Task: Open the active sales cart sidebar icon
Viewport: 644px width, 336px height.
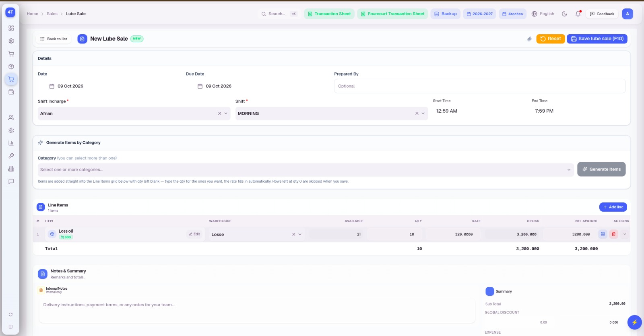Action: (11, 79)
